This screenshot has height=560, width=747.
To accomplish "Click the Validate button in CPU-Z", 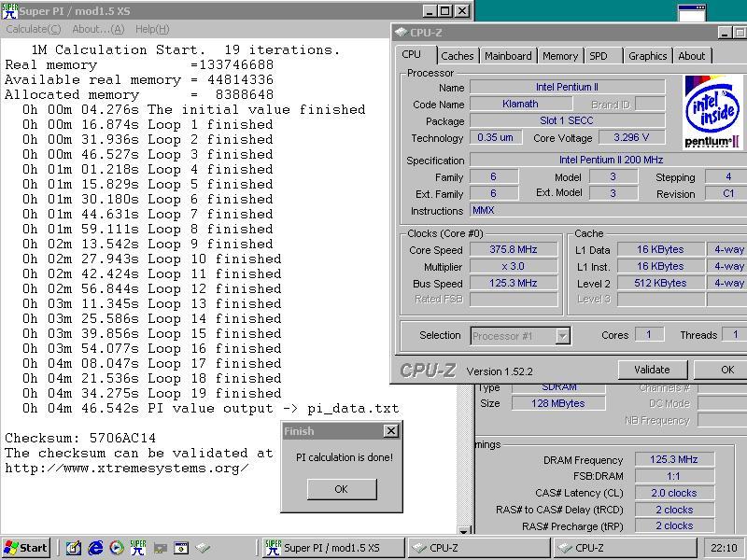I will point(652,370).
